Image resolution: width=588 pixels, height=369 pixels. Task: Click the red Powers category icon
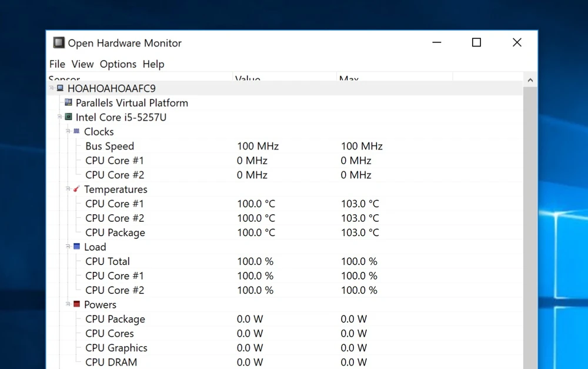(x=76, y=304)
